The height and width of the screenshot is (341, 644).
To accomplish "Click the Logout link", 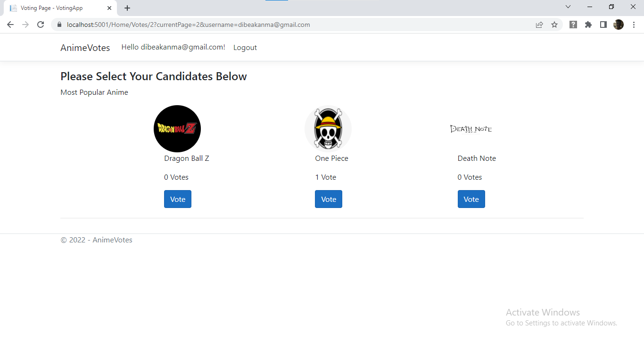I will (x=245, y=47).
